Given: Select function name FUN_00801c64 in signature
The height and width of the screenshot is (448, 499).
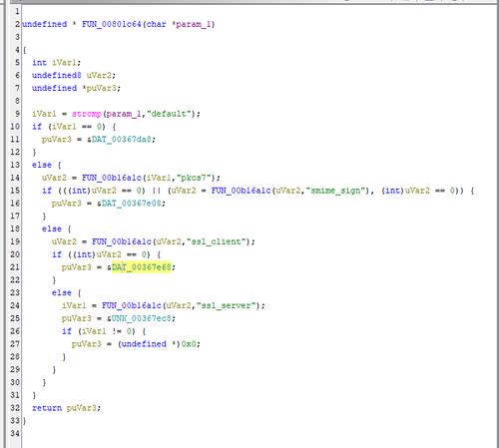Looking at the screenshot, I should tap(112, 24).
